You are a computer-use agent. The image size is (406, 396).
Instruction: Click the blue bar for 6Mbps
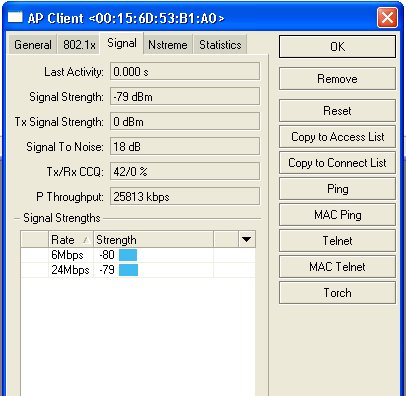pos(128,255)
